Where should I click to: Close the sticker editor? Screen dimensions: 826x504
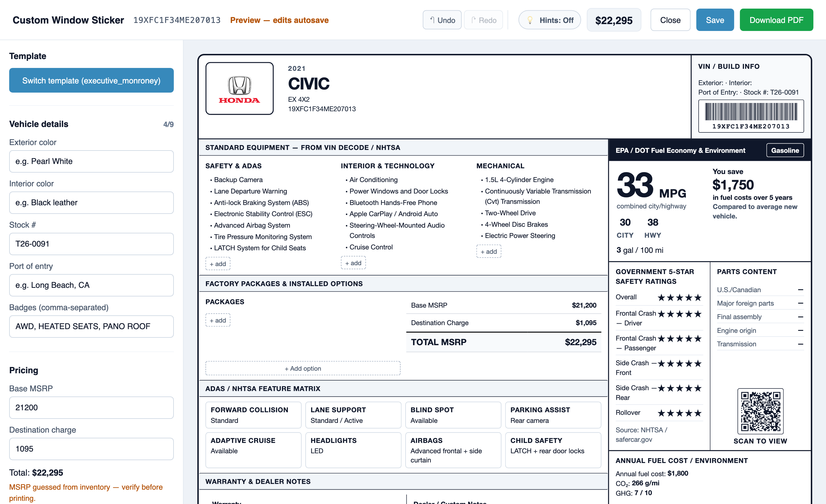tap(670, 20)
